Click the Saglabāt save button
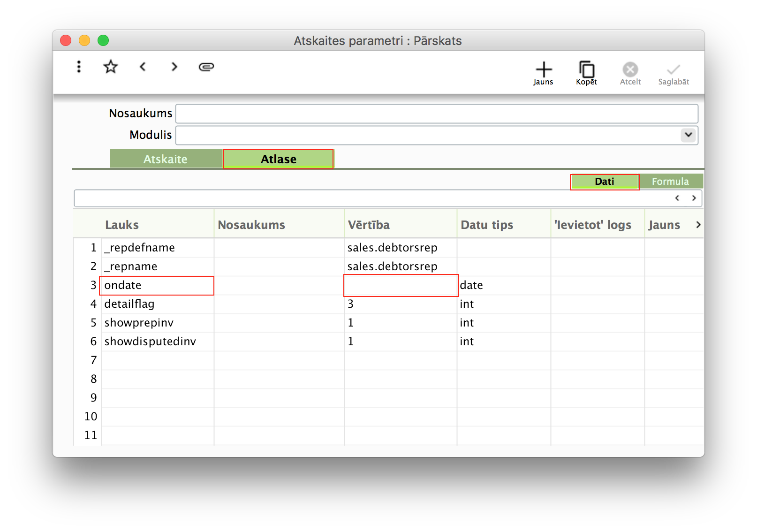This screenshot has width=757, height=532. pos(674,74)
